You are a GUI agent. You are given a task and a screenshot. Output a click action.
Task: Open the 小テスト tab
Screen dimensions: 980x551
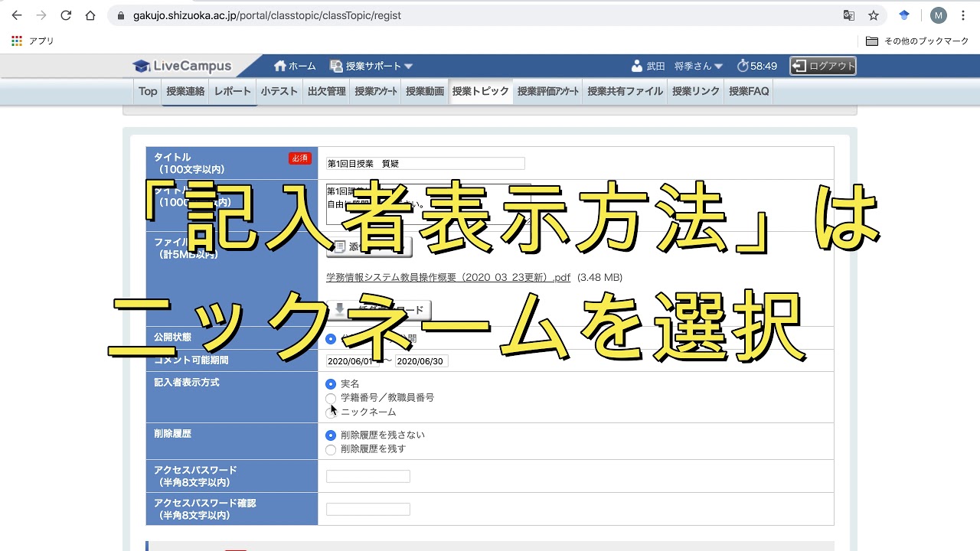tap(279, 91)
